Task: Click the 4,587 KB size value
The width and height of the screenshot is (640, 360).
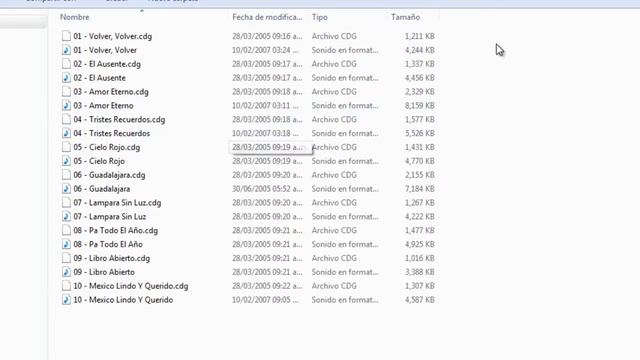Action: (x=419, y=300)
